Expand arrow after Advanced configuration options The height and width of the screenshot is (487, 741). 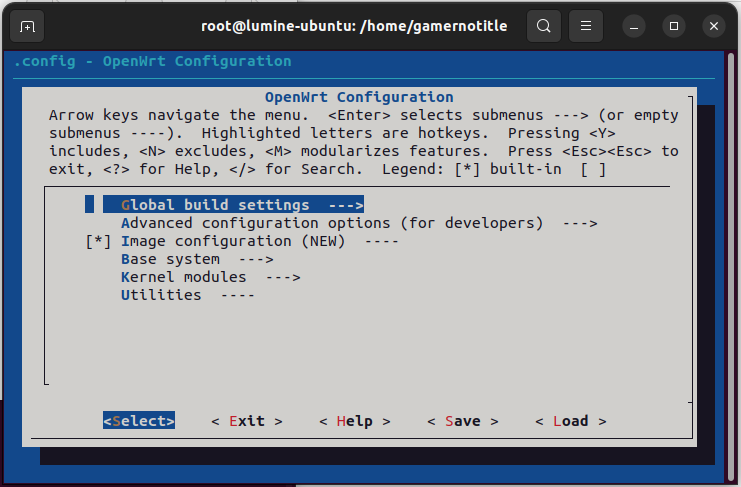coord(579,223)
